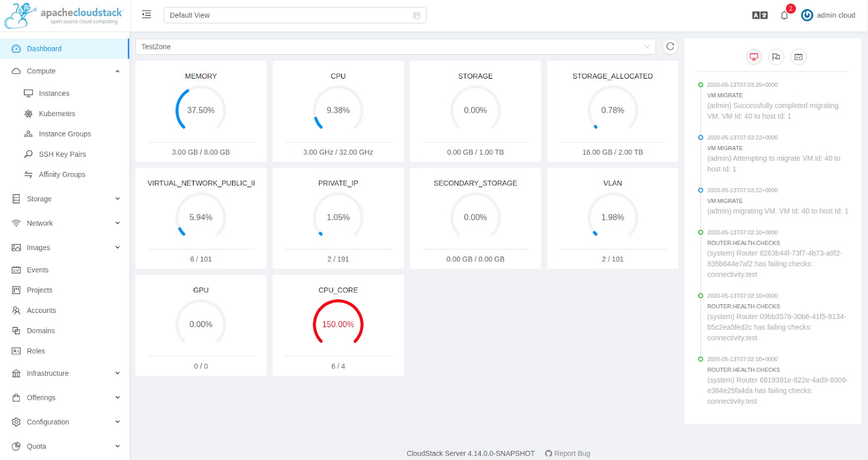Viewport: 868px width, 460px height.
Task: Open the language translation icon
Action: [759, 15]
